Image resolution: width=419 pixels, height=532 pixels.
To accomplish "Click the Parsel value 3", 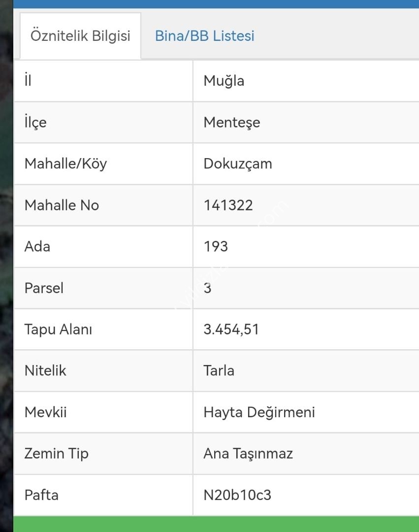I will click(207, 288).
